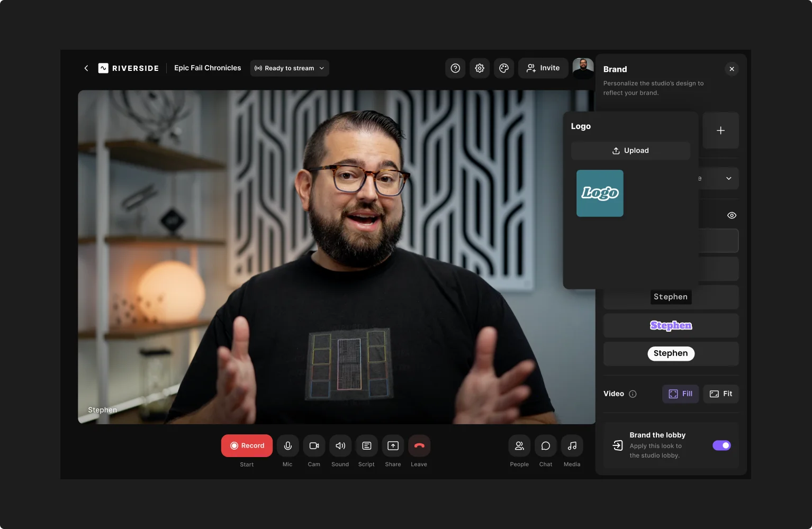This screenshot has height=529, width=812.
Task: Start recording with the Record button
Action: click(x=247, y=445)
